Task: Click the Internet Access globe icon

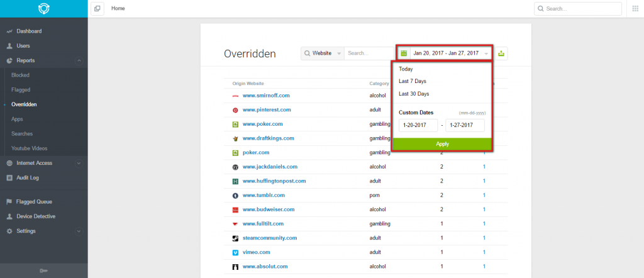Action: 9,164
